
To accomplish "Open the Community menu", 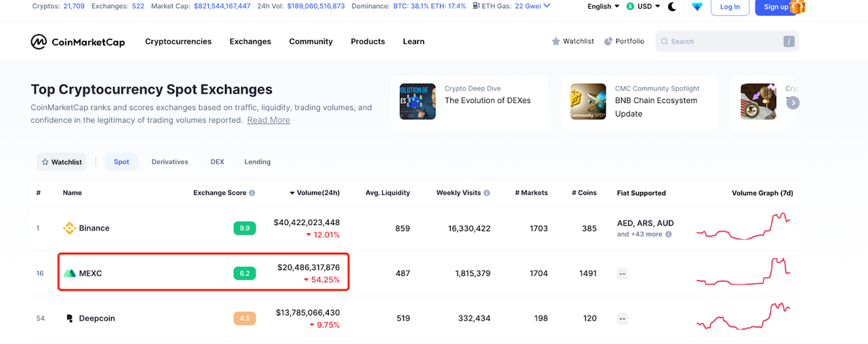I will click(311, 41).
